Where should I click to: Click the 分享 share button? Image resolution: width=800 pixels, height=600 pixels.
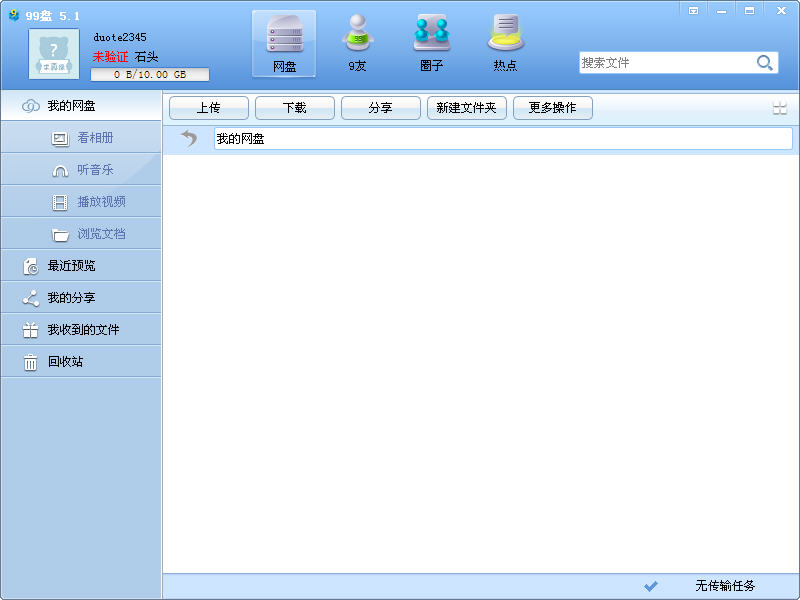pos(381,108)
